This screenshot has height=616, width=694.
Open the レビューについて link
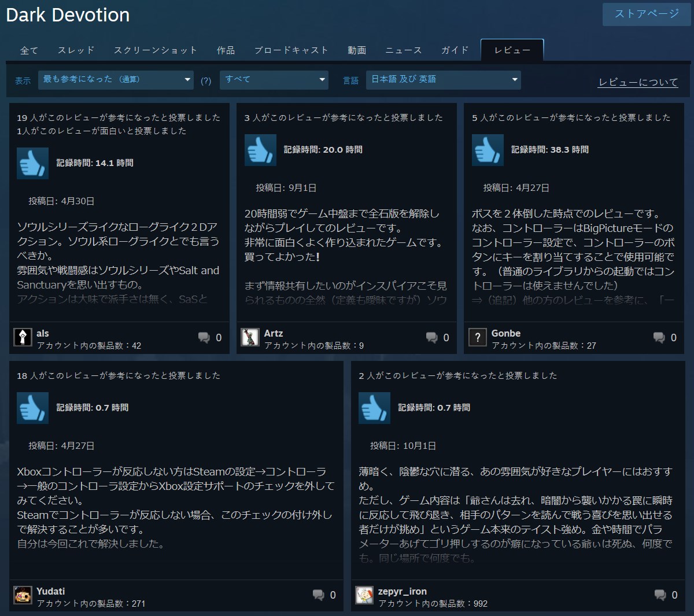coord(638,82)
